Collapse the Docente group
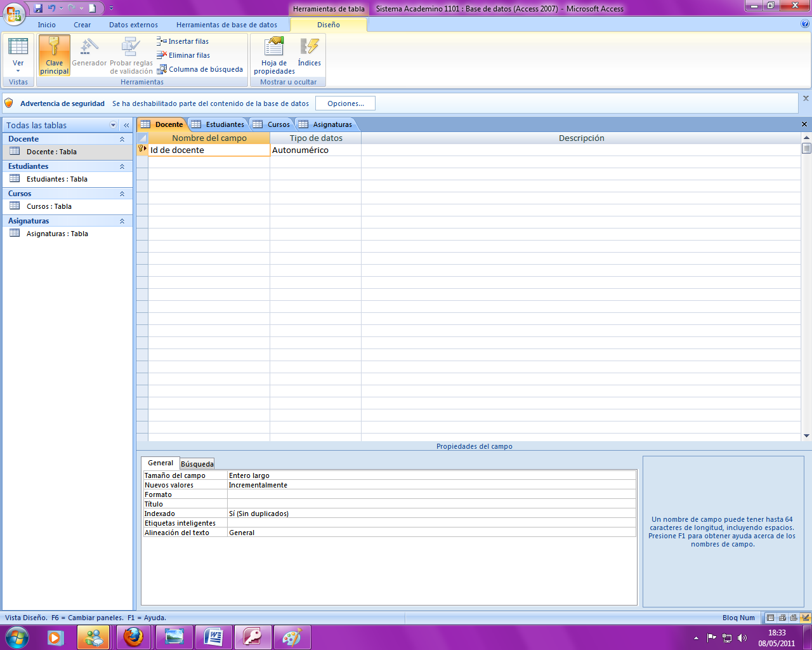Screen dimensions: 812x650 (122, 139)
